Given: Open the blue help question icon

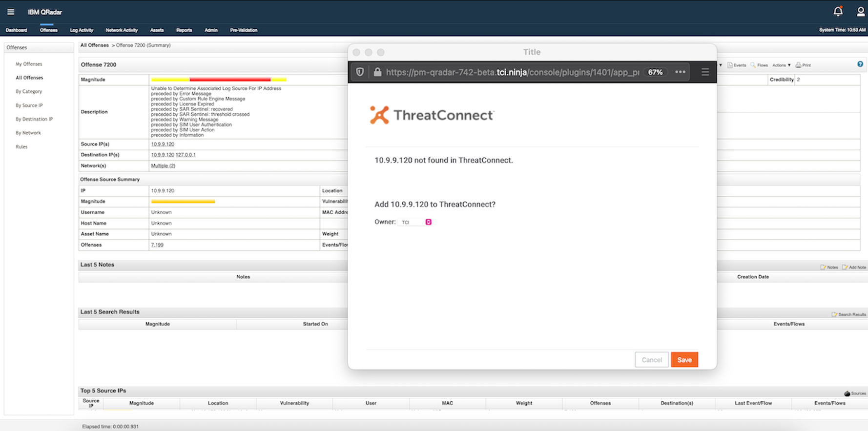Looking at the screenshot, I should [x=860, y=64].
